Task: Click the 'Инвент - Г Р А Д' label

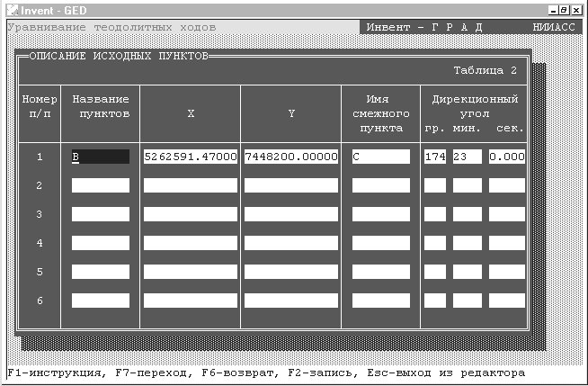Action: (x=424, y=27)
